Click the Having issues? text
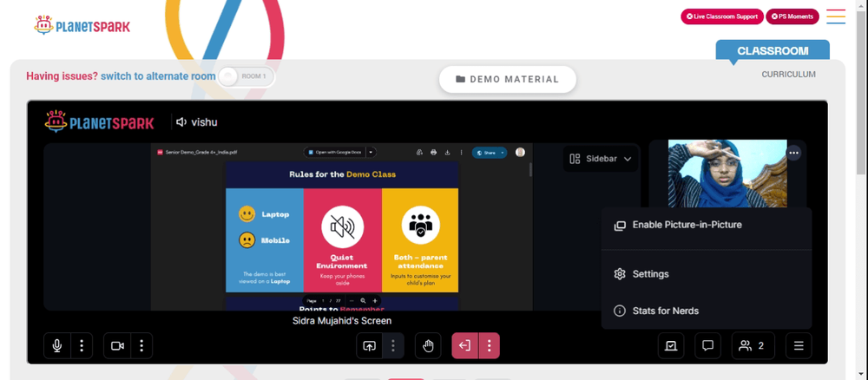 (62, 76)
